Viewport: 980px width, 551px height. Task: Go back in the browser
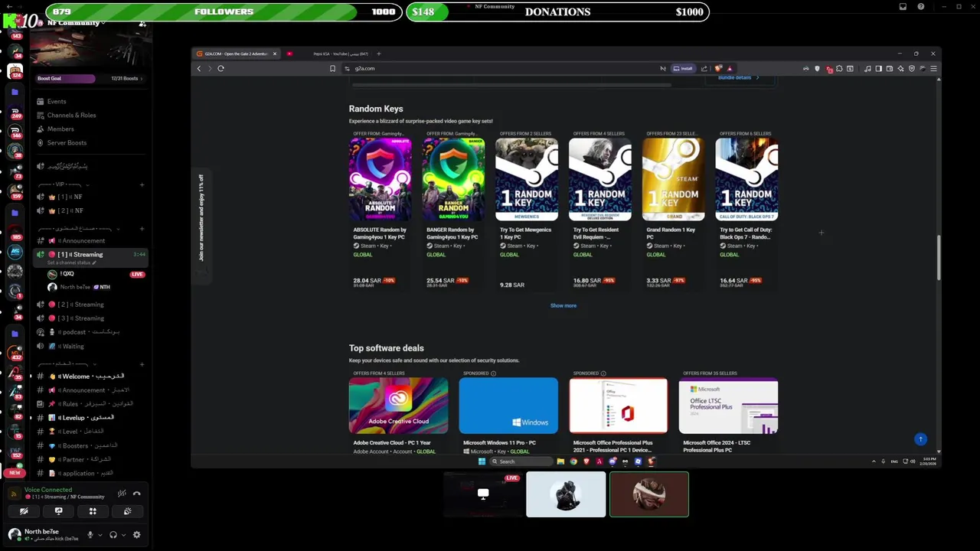click(199, 69)
